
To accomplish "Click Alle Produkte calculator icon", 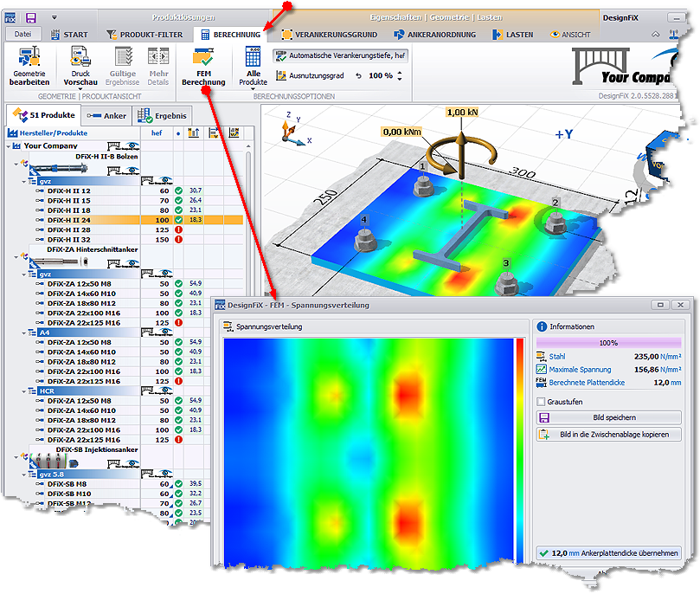I will point(253,57).
